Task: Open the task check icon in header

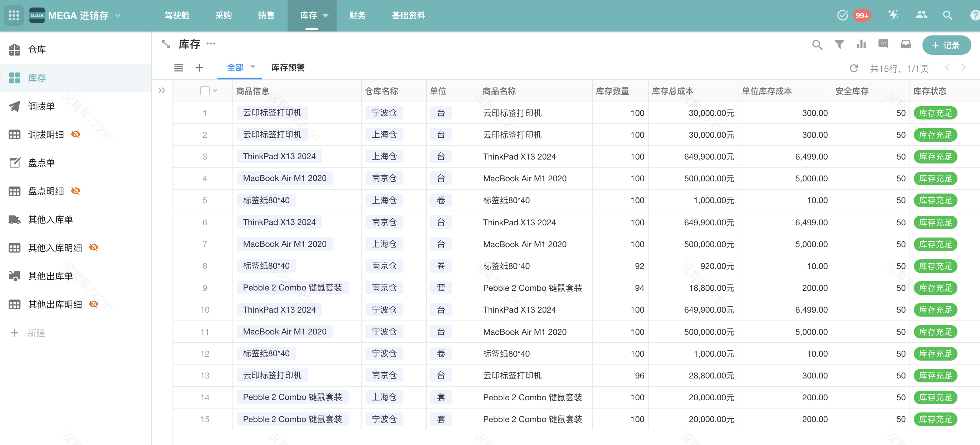Action: pos(842,15)
